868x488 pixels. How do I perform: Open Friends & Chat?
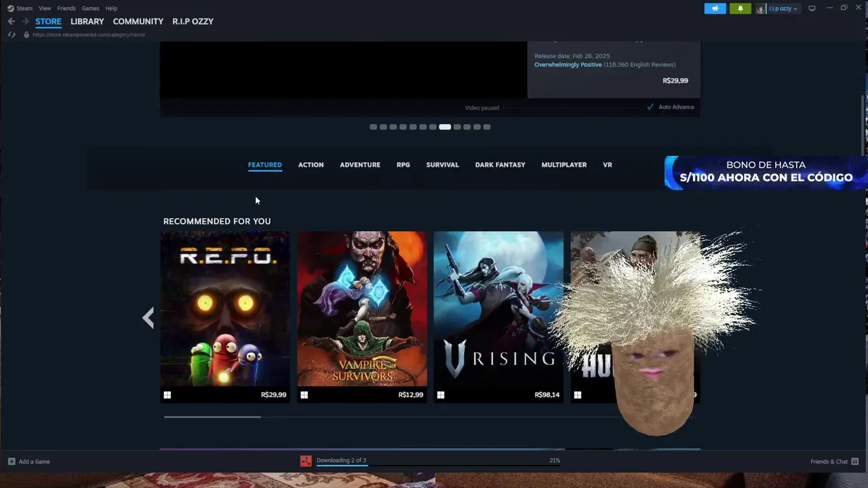(x=829, y=462)
